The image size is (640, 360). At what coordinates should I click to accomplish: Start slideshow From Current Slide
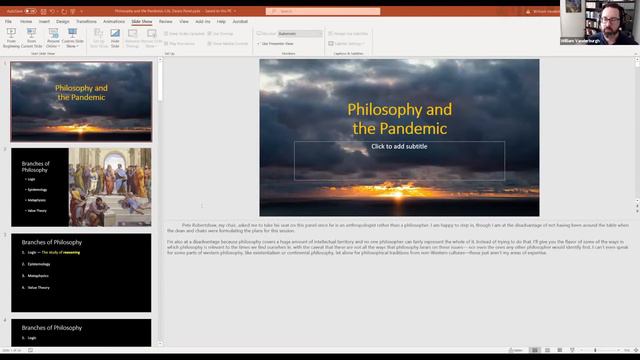pyautogui.click(x=31, y=38)
